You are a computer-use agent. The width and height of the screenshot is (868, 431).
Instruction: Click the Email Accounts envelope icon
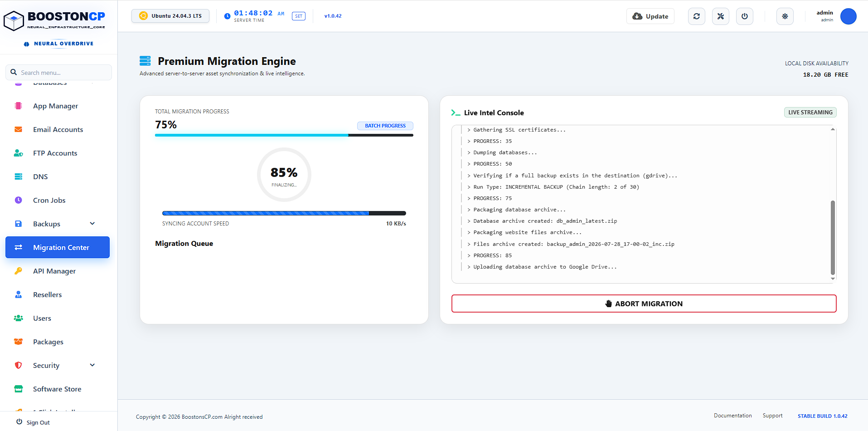(18, 129)
